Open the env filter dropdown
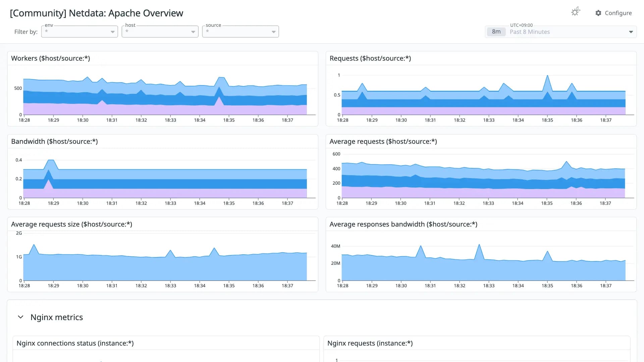The image size is (644, 362). click(x=79, y=32)
